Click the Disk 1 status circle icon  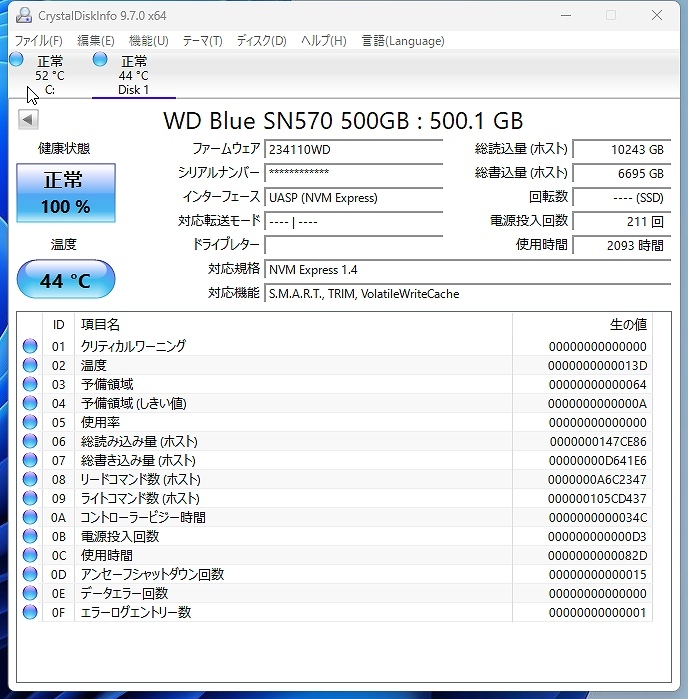click(100, 59)
